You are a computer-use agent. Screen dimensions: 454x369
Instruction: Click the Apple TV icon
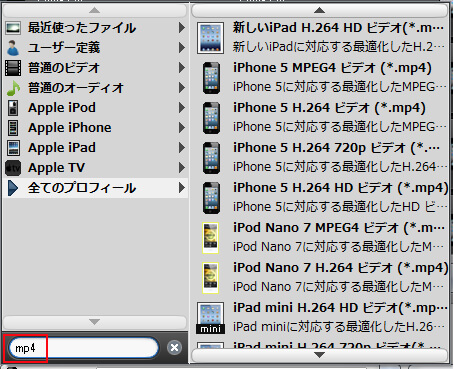[x=13, y=168]
